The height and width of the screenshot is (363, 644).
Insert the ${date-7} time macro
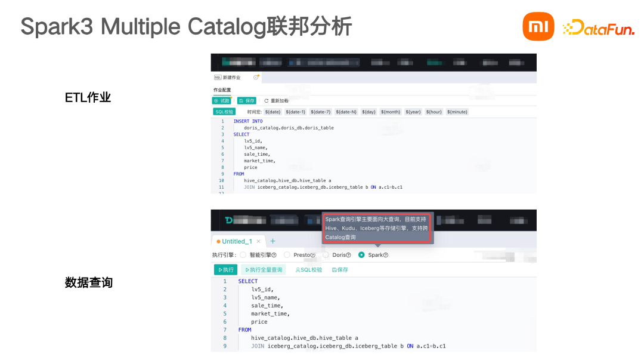pos(321,112)
